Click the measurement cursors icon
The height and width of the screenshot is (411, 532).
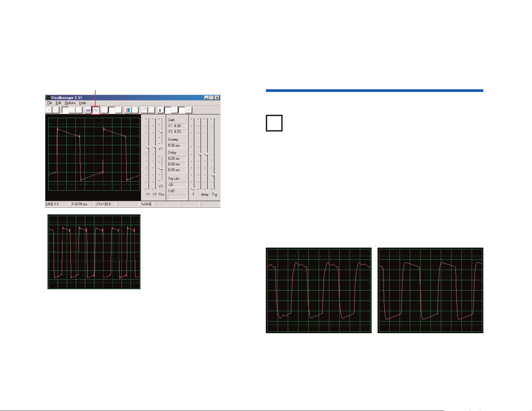pos(144,110)
